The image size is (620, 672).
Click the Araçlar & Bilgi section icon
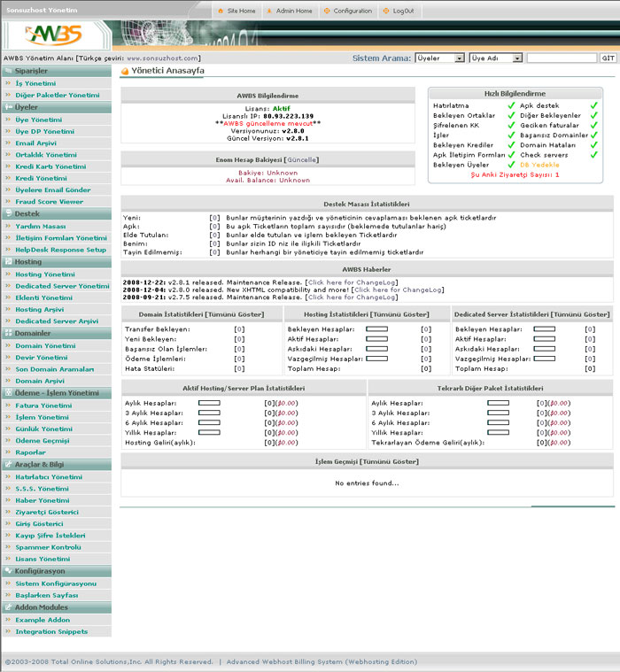[x=8, y=464]
